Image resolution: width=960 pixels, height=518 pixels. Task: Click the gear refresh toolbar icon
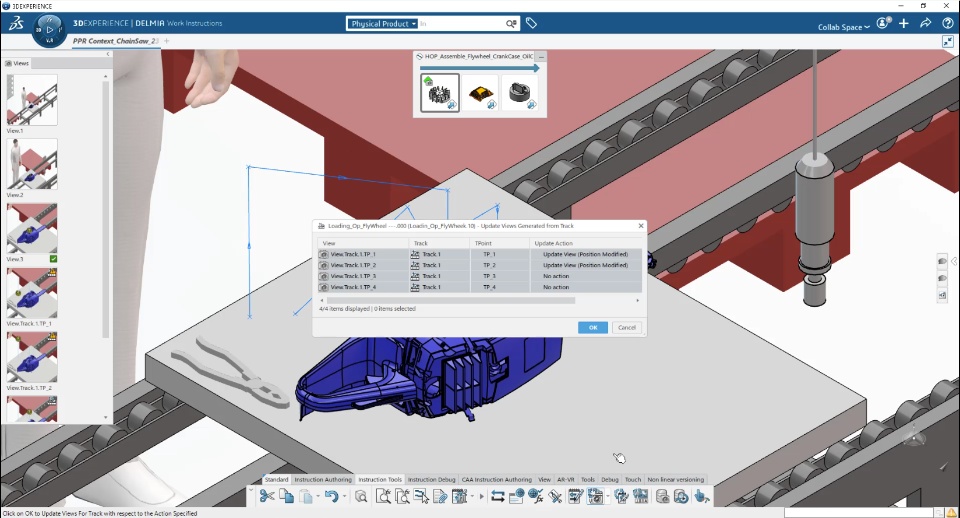[621, 496]
